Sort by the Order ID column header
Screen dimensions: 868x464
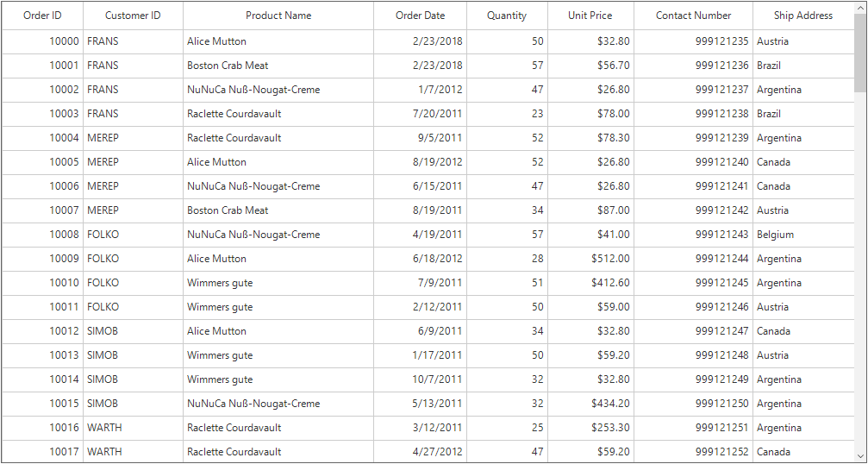(x=42, y=16)
